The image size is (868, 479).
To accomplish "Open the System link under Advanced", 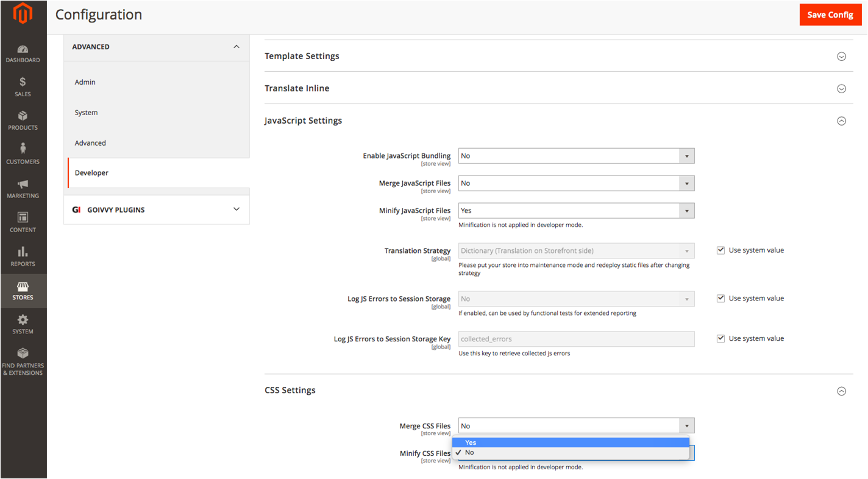I will (x=86, y=113).
